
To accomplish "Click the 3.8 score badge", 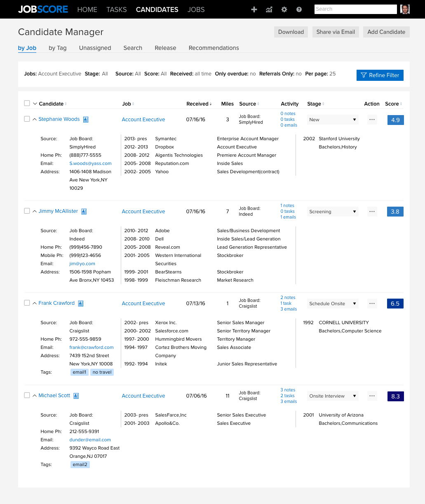I will click(x=395, y=212).
